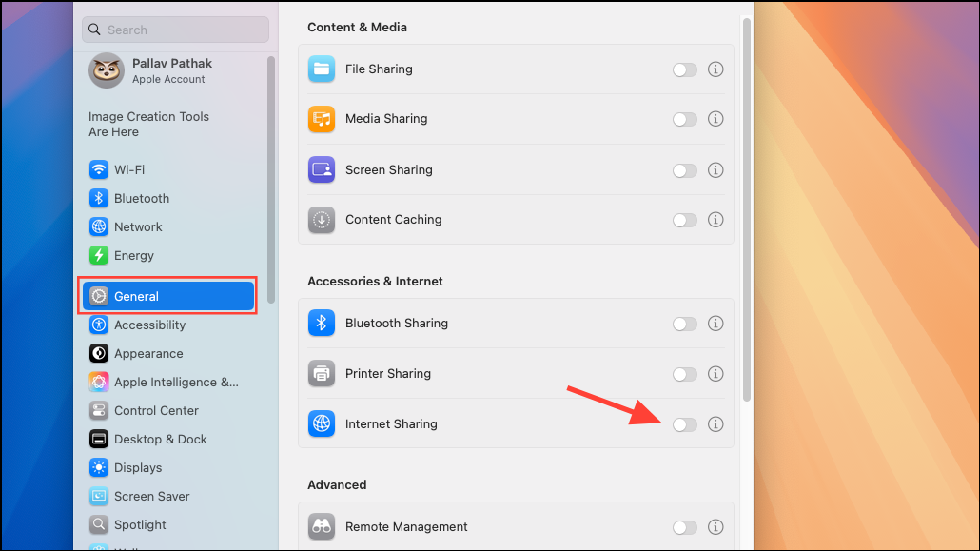980x551 pixels.
Task: Click the Energy lightning sidebar icon
Action: (99, 255)
